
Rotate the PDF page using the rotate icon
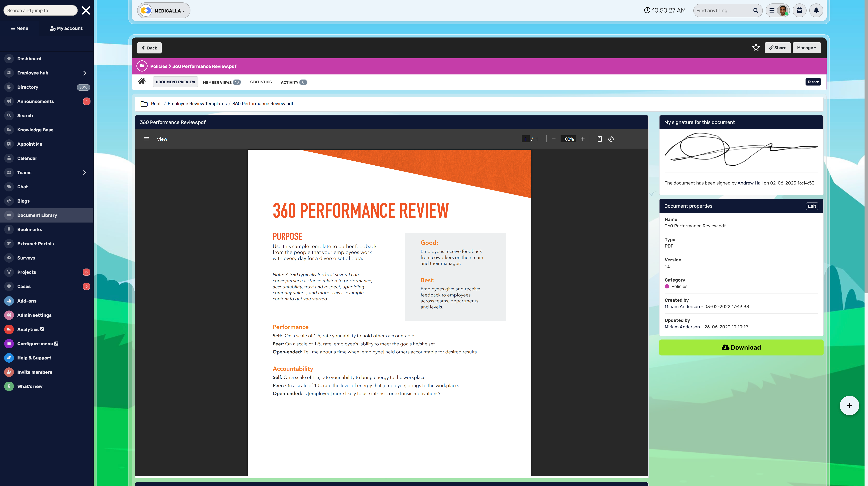611,139
